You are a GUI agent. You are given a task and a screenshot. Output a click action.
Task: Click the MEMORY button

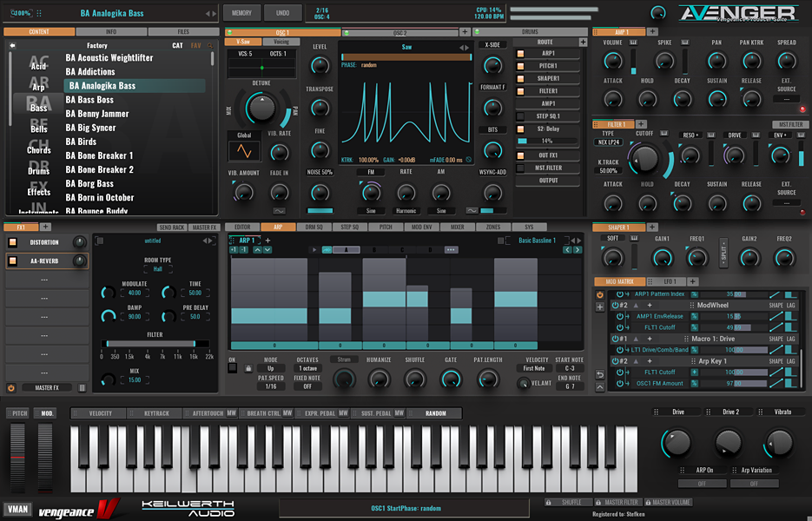coord(241,12)
